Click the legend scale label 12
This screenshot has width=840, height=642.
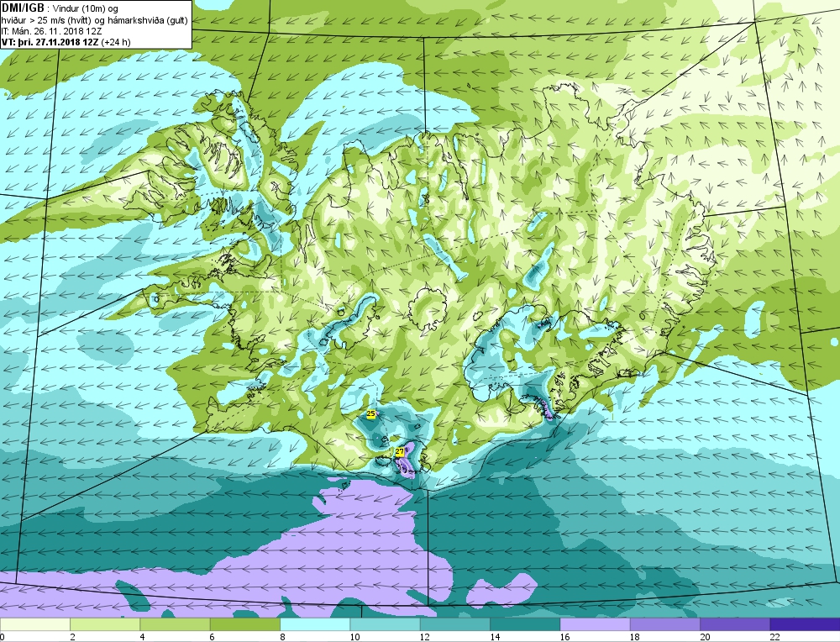[x=425, y=637]
